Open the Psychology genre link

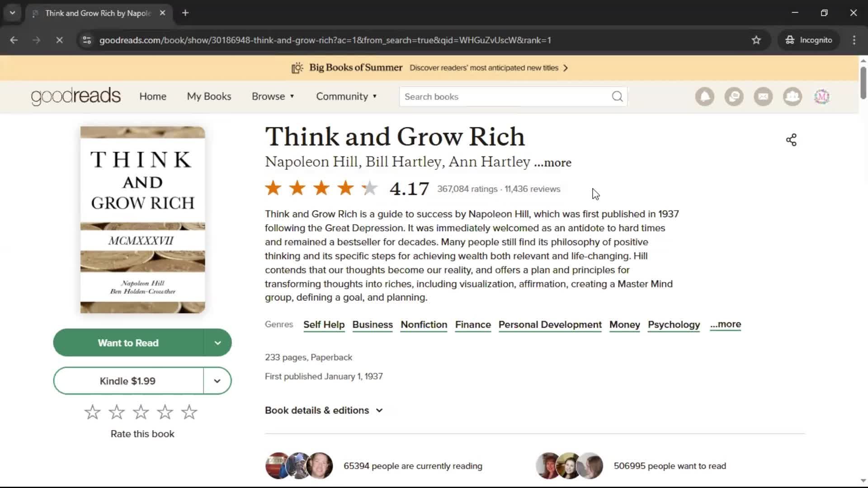(674, 325)
